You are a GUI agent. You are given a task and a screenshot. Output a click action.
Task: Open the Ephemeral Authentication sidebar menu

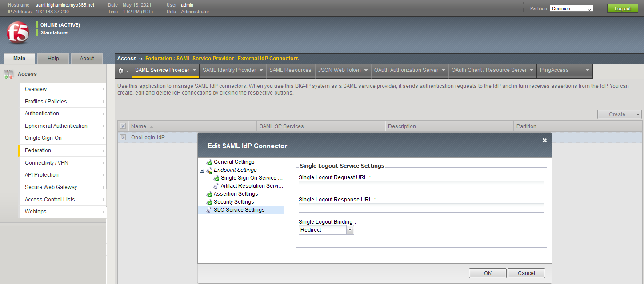point(63,126)
